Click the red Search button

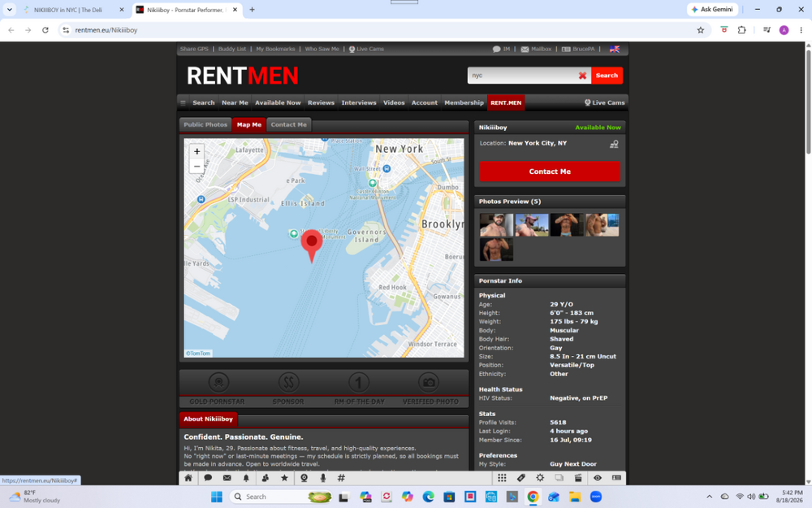point(607,76)
